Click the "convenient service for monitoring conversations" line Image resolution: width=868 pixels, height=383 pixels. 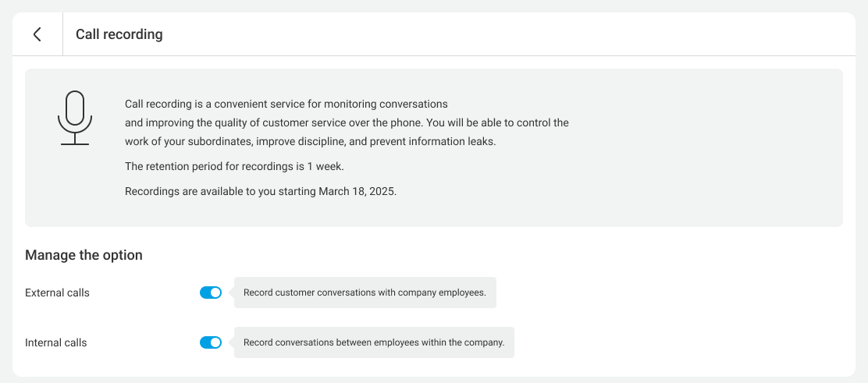coord(286,104)
